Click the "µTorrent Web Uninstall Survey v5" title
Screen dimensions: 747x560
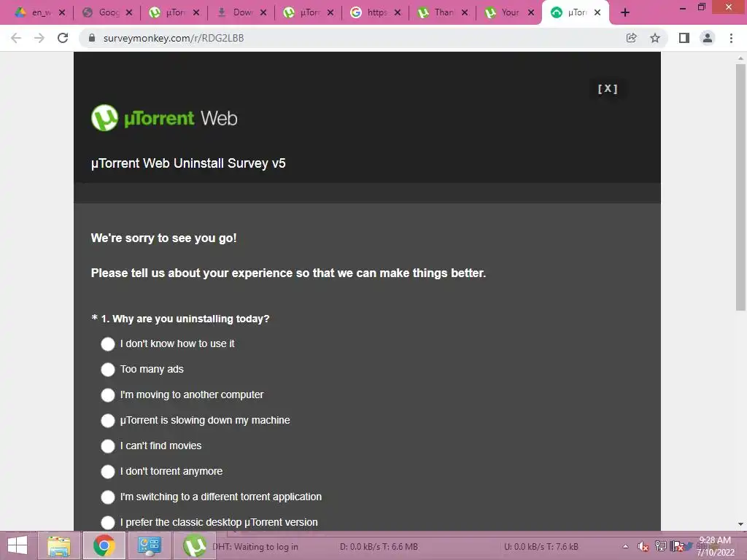[x=188, y=163]
